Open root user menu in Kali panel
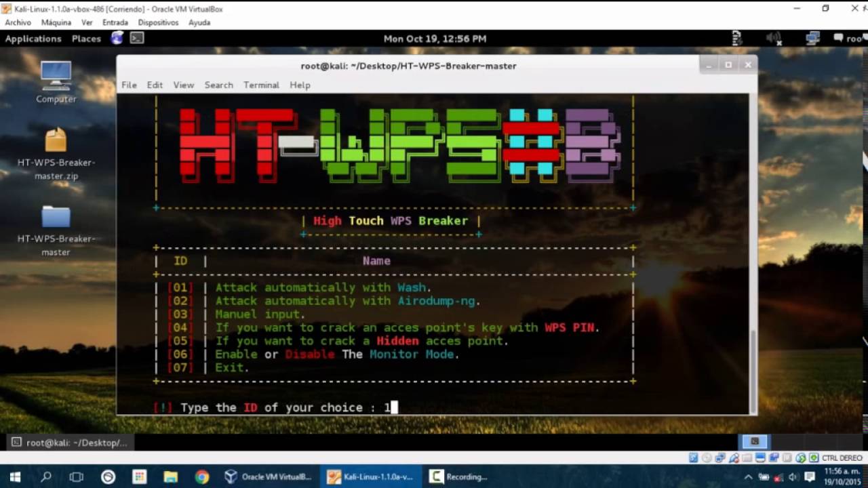 [x=848, y=39]
